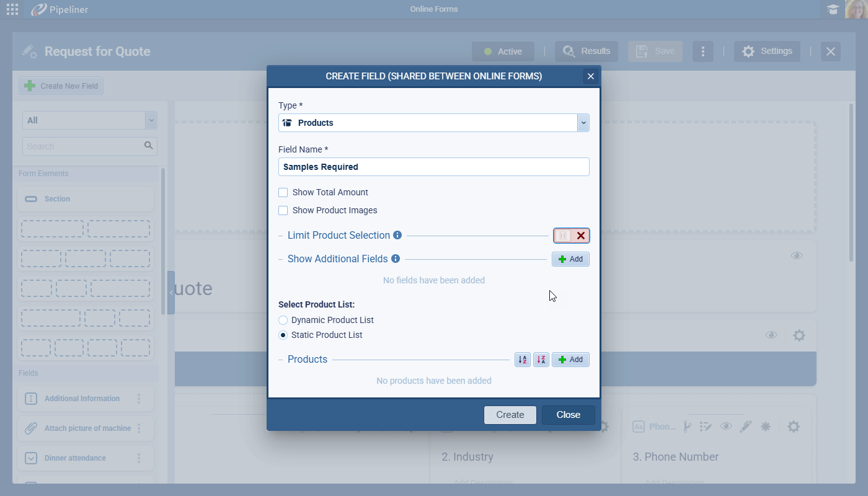This screenshot has width=868, height=496.
Task: Add a product to the Products list
Action: [x=570, y=360]
